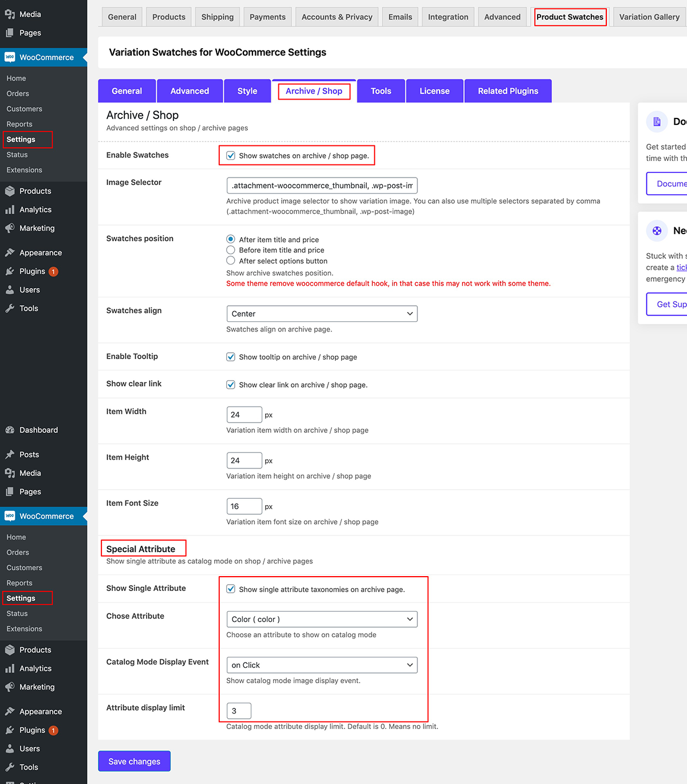687x784 pixels.
Task: Click the Media icon directly below Posts
Action: click(10, 473)
